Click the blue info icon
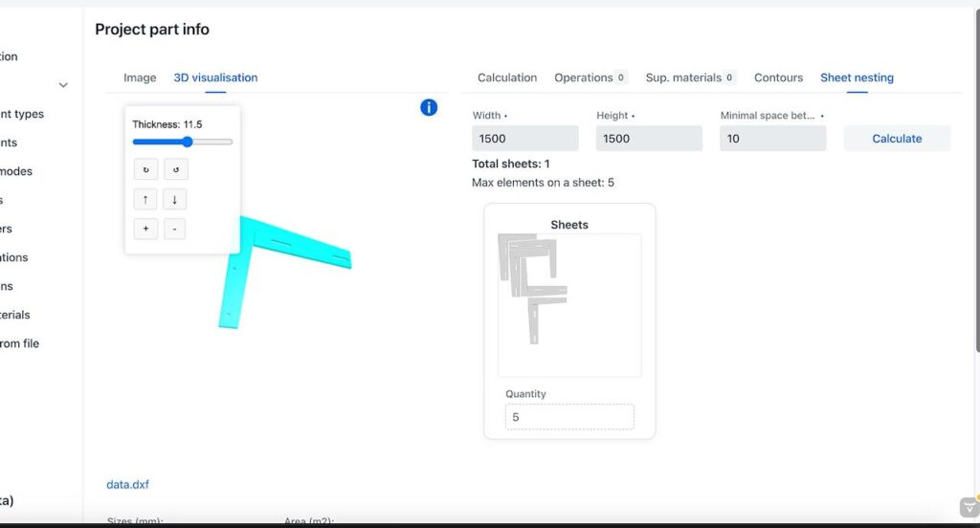This screenshot has height=528, width=980. coord(429,107)
